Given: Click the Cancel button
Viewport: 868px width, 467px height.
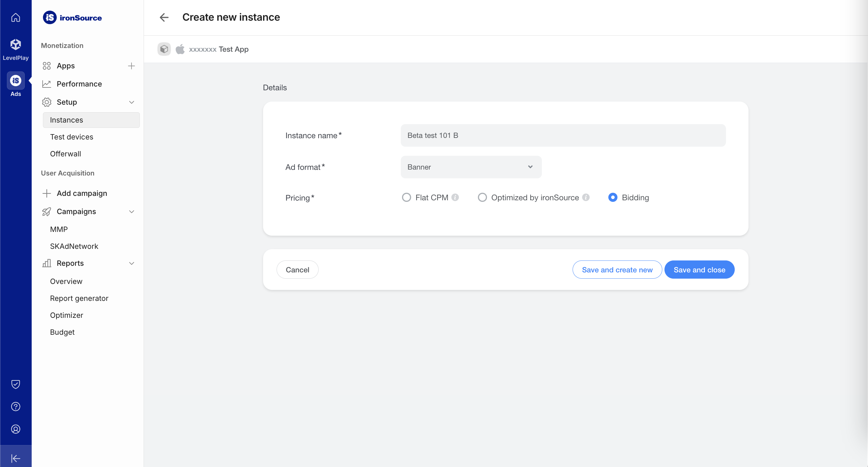Looking at the screenshot, I should click(297, 270).
